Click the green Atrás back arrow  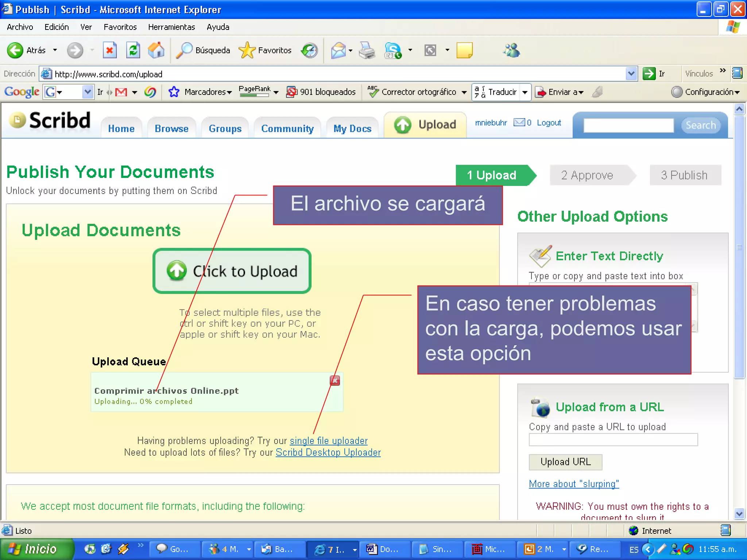[15, 50]
